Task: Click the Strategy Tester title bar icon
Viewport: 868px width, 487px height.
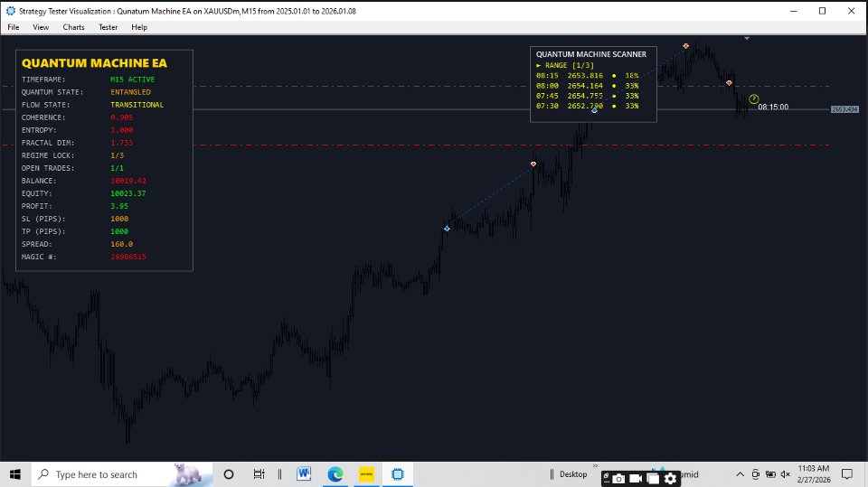Action: (x=10, y=11)
